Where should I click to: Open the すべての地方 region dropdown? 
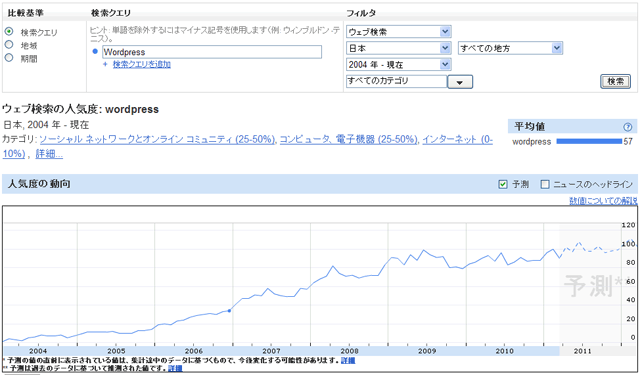(x=510, y=48)
